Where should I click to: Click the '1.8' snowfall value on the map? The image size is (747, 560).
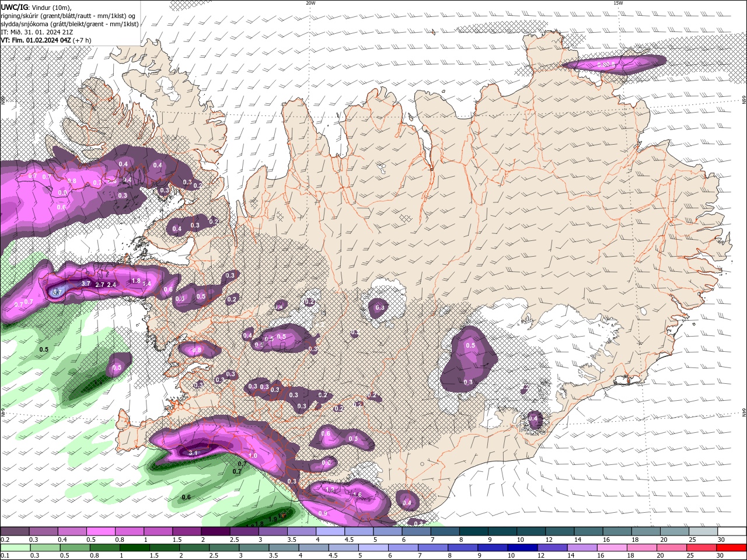pyautogui.click(x=136, y=281)
